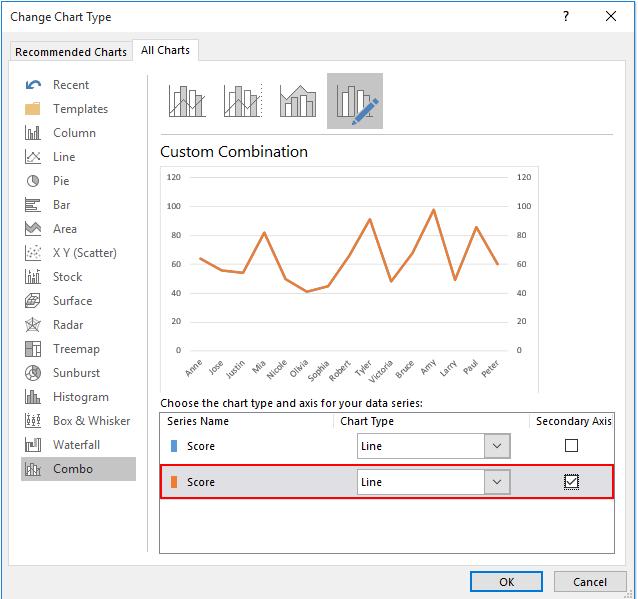Uncheck Secondary Axis for orange Score series

(x=571, y=482)
